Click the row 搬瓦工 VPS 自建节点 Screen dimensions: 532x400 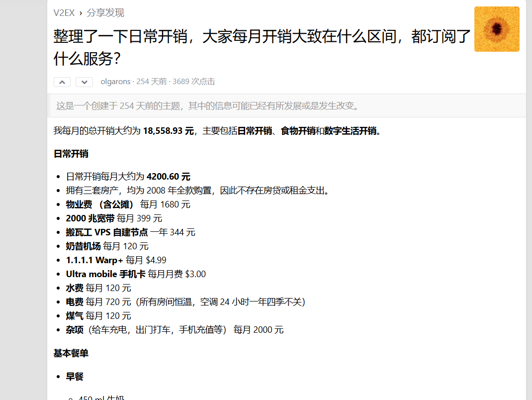coord(131,232)
